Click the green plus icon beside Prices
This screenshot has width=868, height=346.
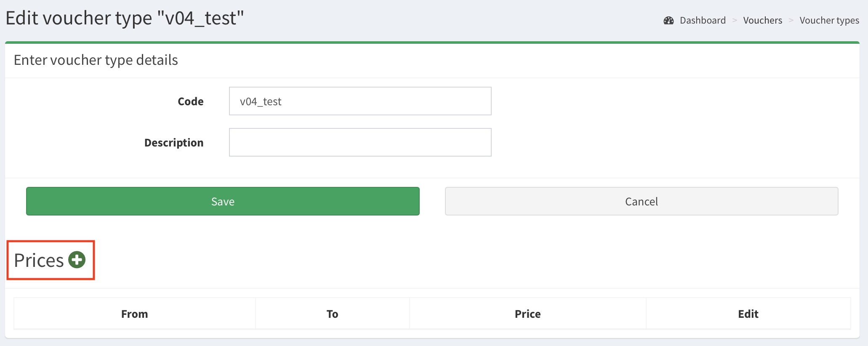[77, 260]
